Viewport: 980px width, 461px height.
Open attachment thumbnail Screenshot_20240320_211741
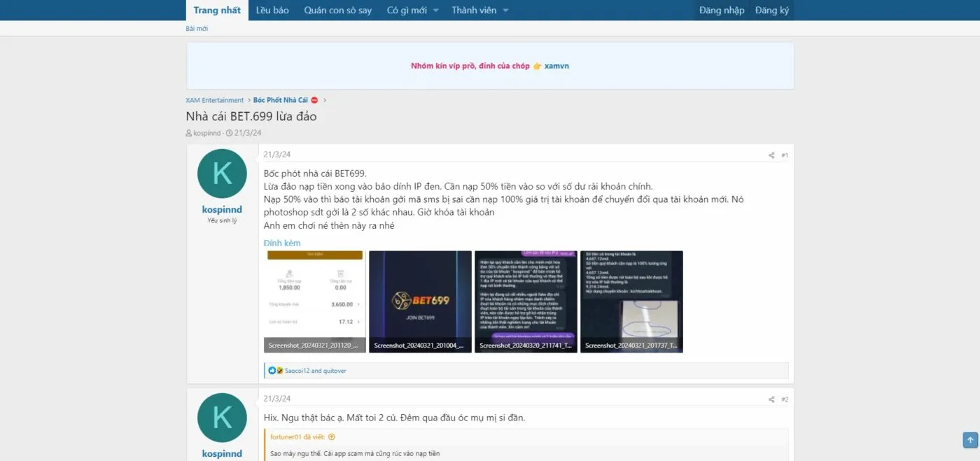[526, 302]
